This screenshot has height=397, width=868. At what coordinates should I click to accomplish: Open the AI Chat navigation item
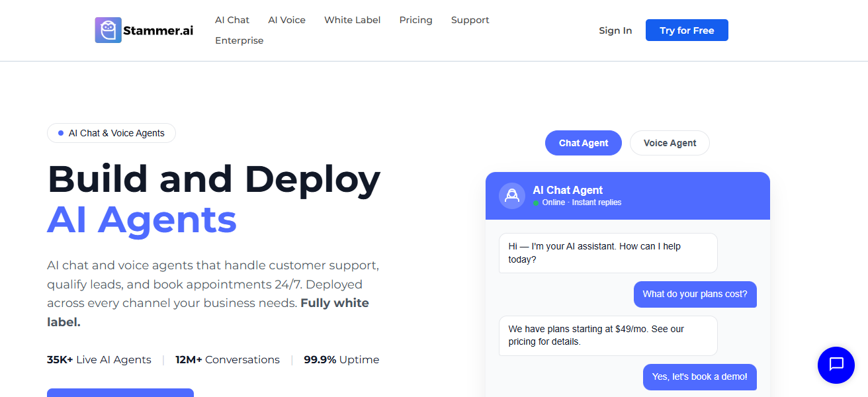pyautogui.click(x=232, y=20)
